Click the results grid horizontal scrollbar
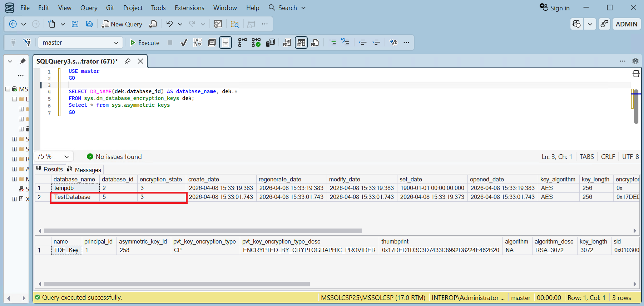Viewport: 644px width, 306px height. [203, 231]
